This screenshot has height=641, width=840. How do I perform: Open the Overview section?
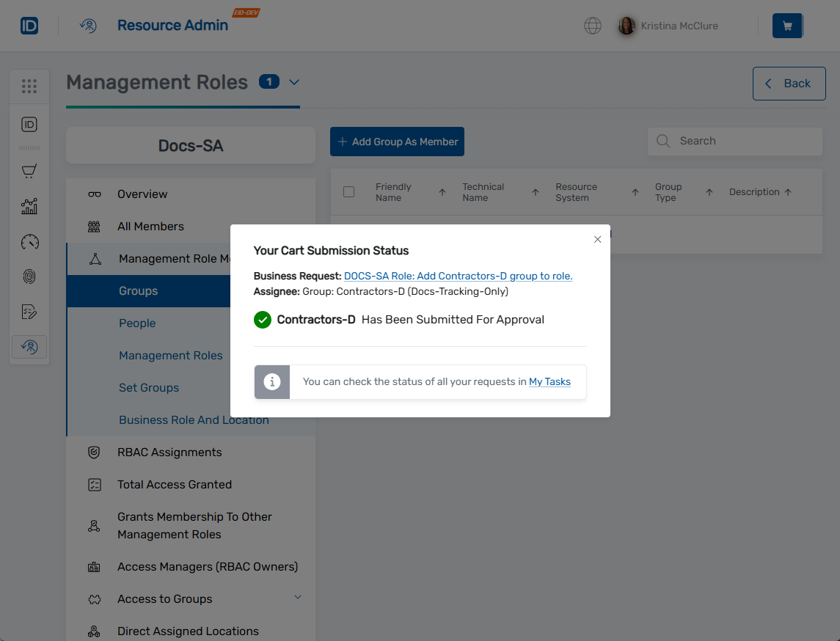(142, 194)
